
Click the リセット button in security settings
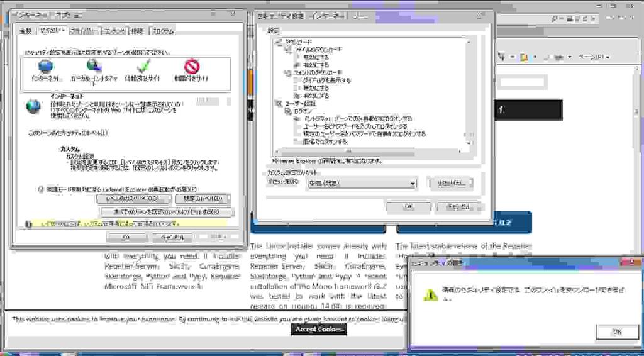click(x=450, y=184)
